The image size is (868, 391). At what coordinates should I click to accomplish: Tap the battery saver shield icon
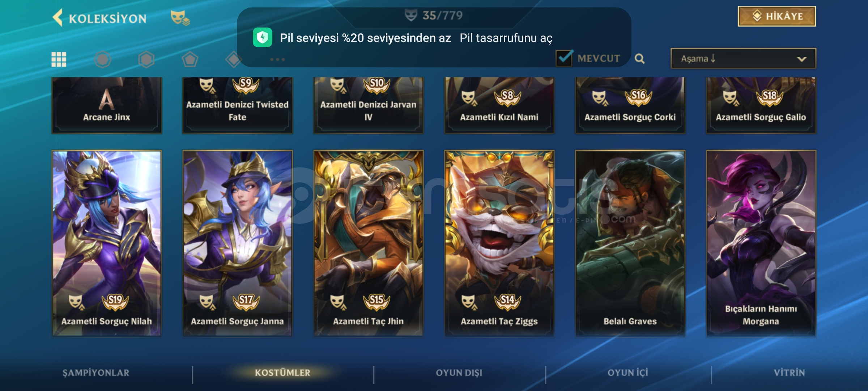263,37
